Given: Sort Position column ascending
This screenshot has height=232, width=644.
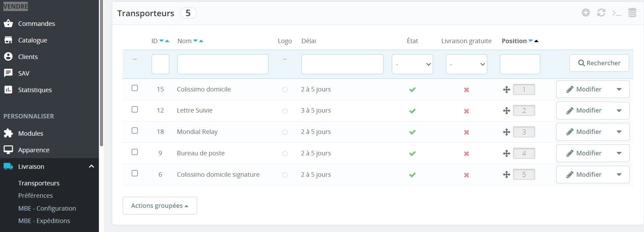Looking at the screenshot, I should click(536, 41).
